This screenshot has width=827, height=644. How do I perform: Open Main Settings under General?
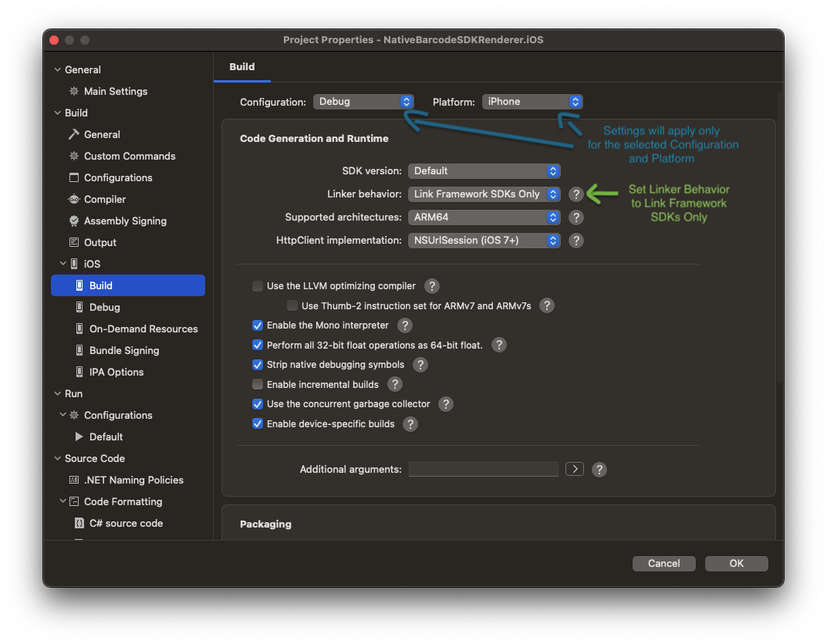click(114, 91)
